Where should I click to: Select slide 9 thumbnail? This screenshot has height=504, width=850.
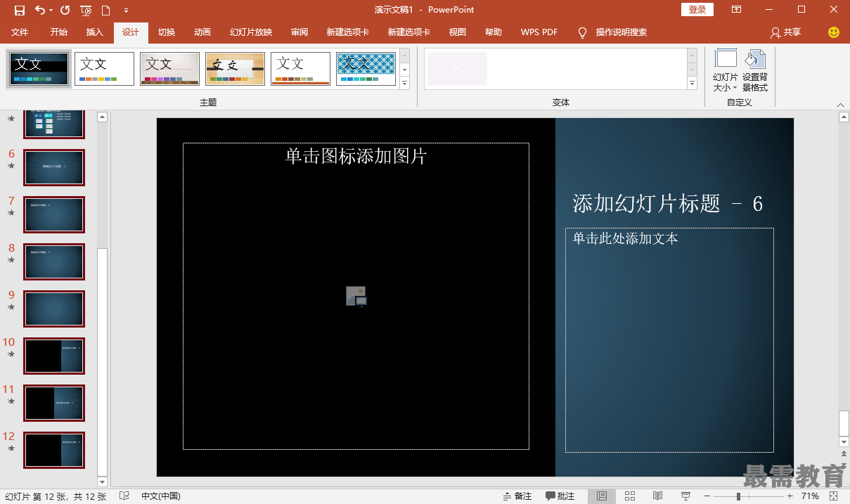click(x=54, y=309)
